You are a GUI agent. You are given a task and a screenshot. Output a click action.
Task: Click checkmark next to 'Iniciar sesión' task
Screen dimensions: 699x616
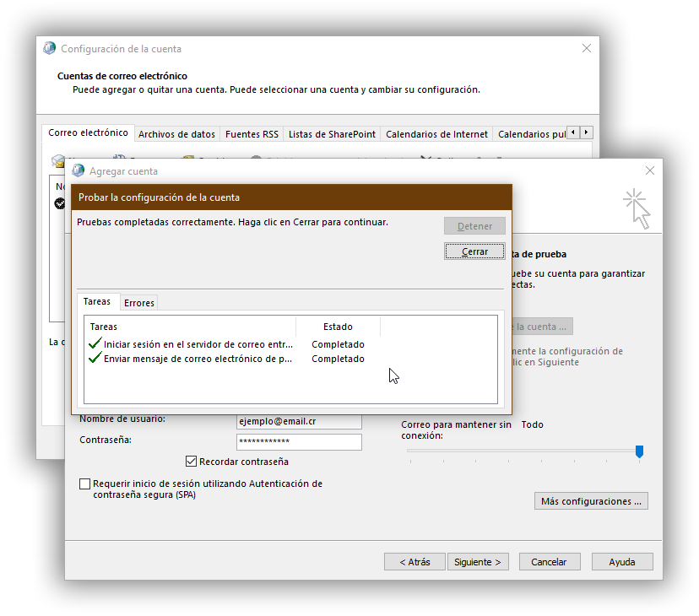[x=95, y=343]
